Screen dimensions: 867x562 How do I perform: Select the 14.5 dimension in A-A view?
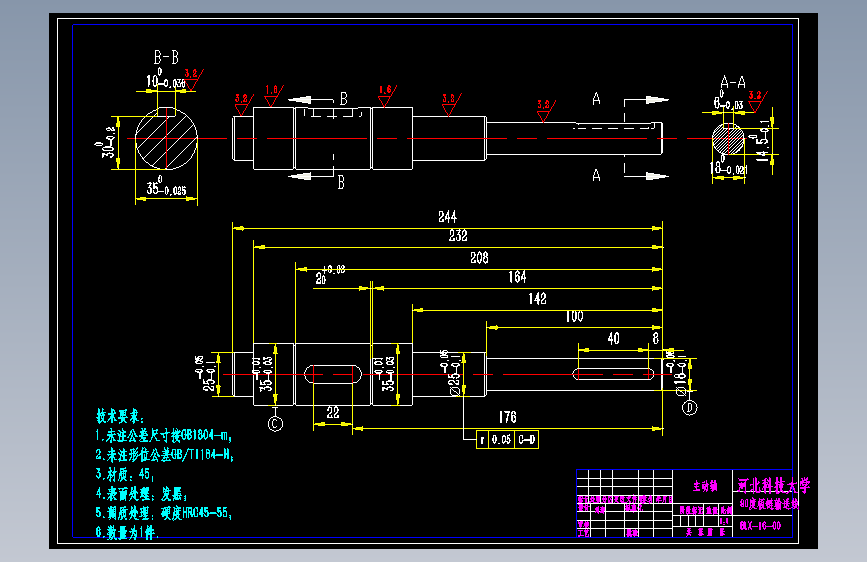click(x=763, y=142)
